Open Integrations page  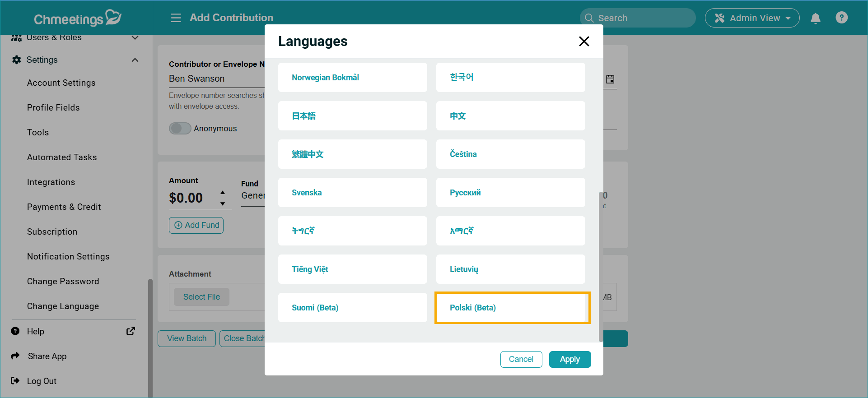51,182
